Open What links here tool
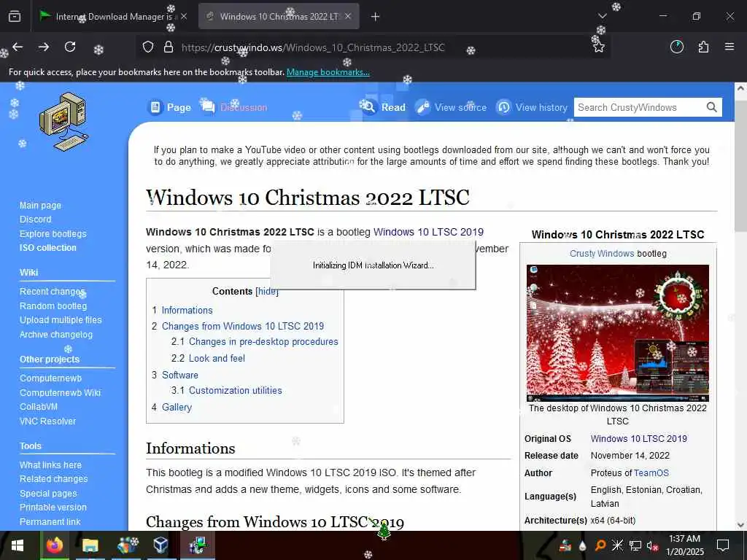Viewport: 747px width, 560px height. [50, 464]
